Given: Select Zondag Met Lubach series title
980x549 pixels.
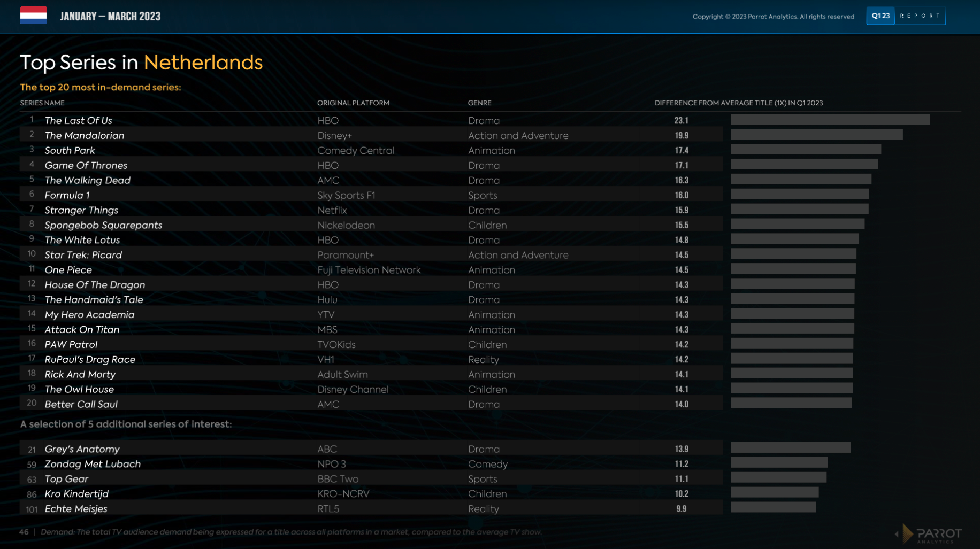Looking at the screenshot, I should 93,464.
